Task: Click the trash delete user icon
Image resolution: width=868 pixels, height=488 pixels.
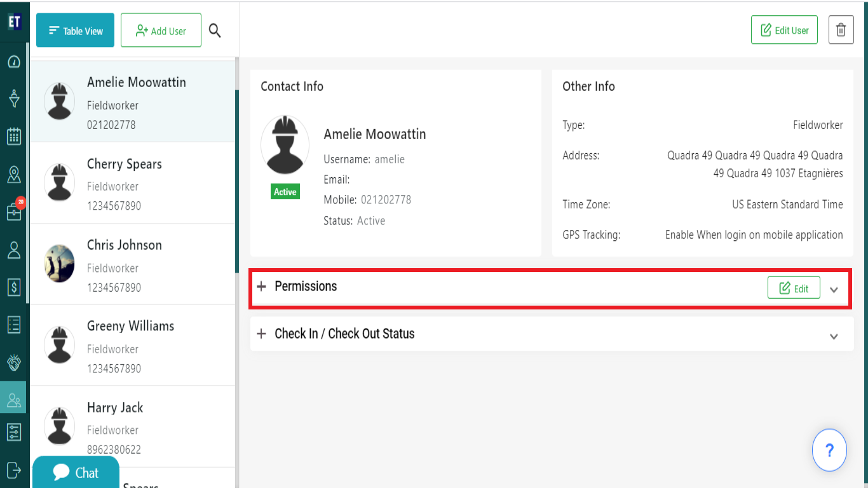Action: tap(841, 30)
